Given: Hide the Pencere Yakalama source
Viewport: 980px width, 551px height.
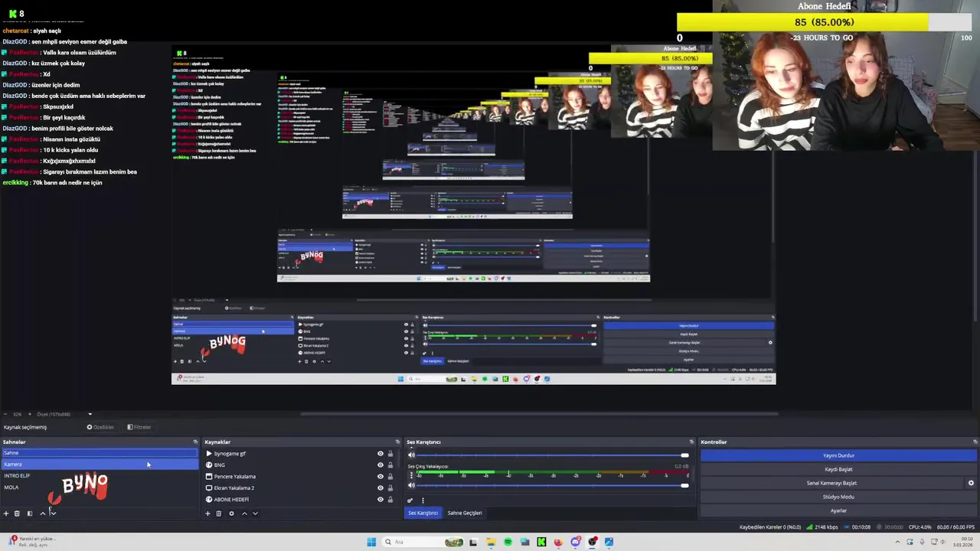Looking at the screenshot, I should 380,477.
